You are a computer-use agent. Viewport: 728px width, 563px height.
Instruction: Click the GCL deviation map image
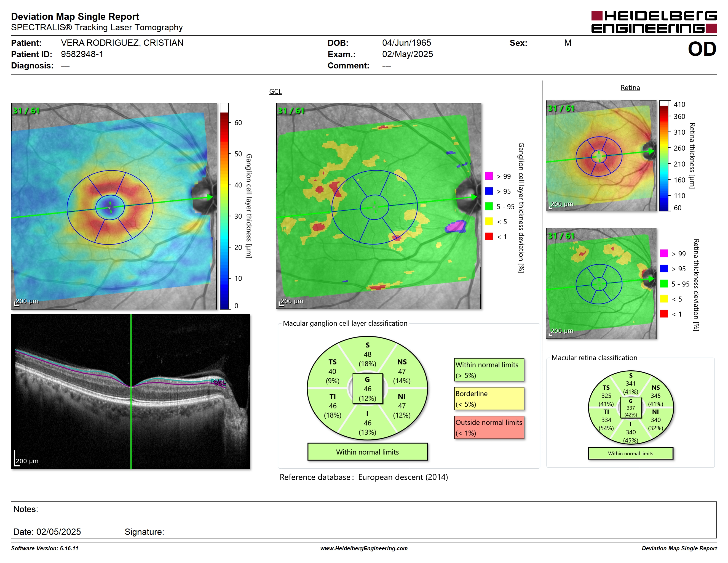(x=378, y=206)
